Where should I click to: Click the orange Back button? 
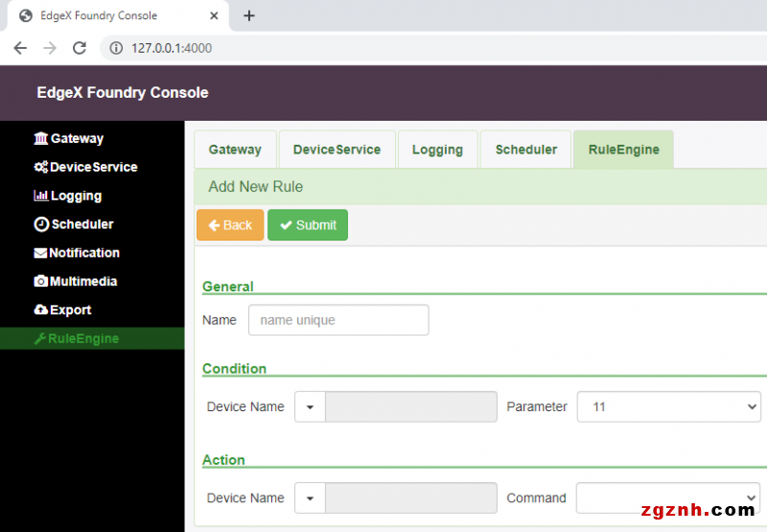pyautogui.click(x=230, y=225)
